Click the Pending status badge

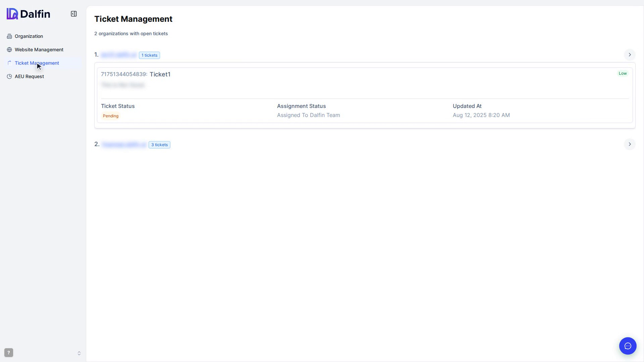(111, 116)
